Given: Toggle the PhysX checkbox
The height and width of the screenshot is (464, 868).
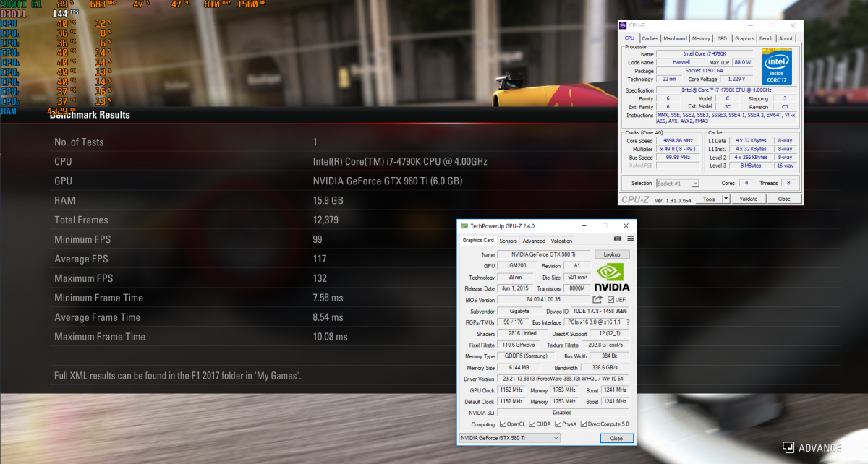Looking at the screenshot, I should [558, 424].
